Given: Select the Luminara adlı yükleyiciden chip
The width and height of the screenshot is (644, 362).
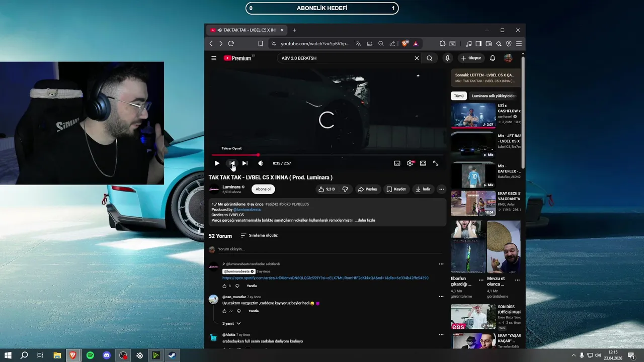Looking at the screenshot, I should (x=494, y=96).
